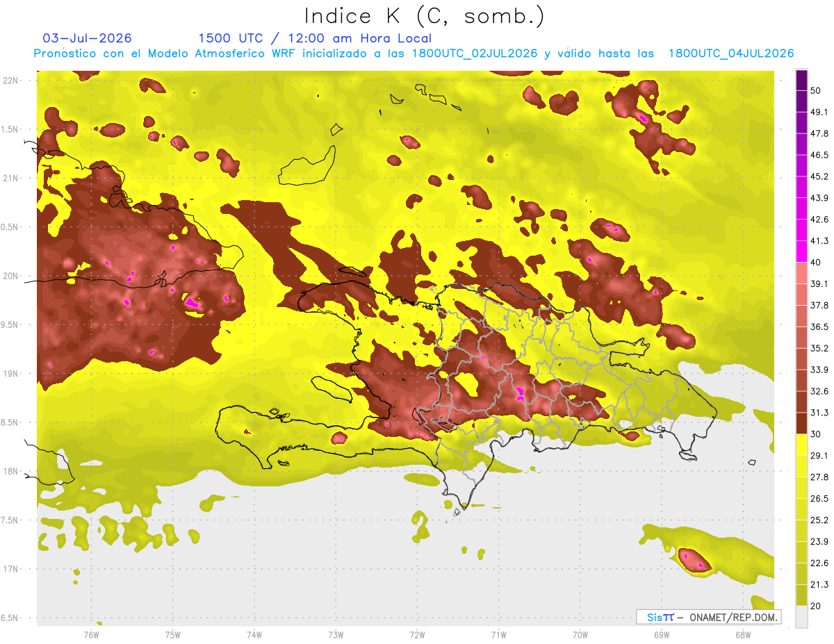
Task: Pick the dark purple legend swatch above 50
Action: [x=801, y=80]
